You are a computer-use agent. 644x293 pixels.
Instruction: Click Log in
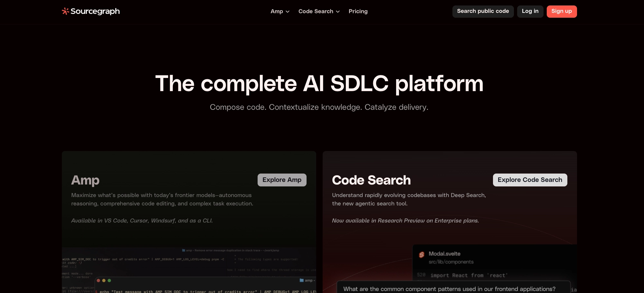tap(530, 11)
